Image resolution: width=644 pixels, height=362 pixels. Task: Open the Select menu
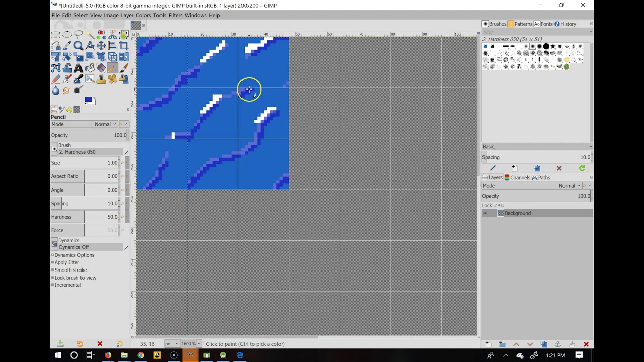pos(80,15)
